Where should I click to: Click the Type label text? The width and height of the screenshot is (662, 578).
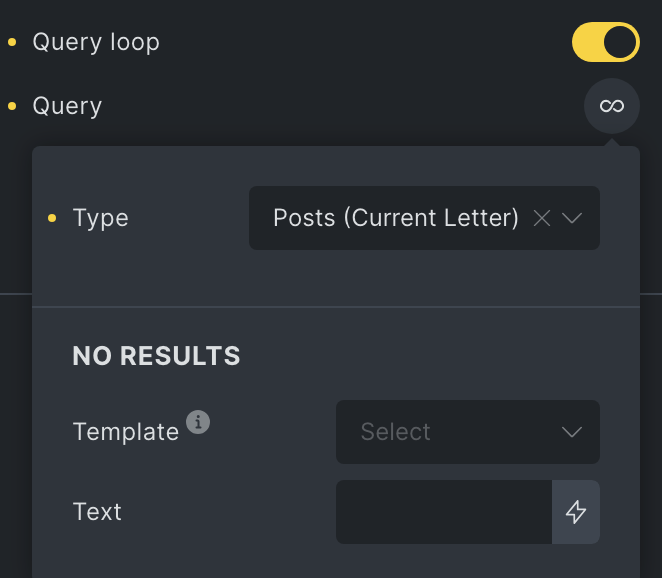point(100,218)
